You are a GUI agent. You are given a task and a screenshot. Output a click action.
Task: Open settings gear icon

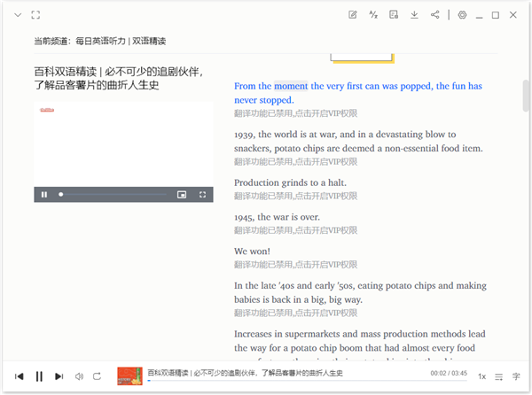coord(462,15)
